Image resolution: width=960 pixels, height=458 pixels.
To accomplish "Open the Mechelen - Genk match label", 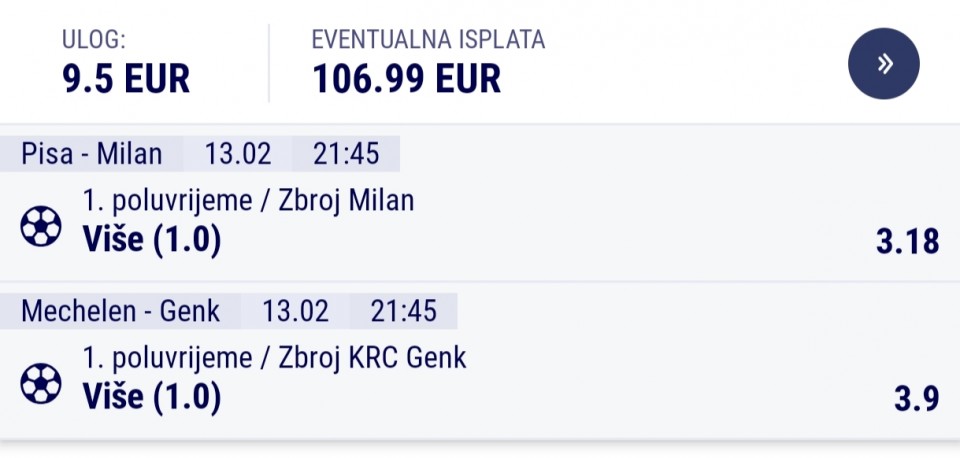I will [121, 311].
